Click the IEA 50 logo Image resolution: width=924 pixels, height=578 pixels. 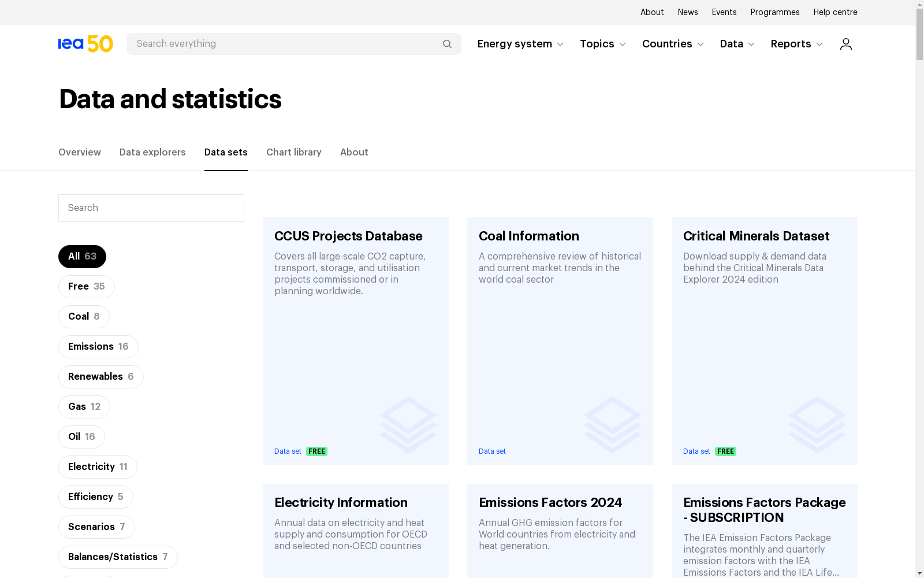coord(85,44)
